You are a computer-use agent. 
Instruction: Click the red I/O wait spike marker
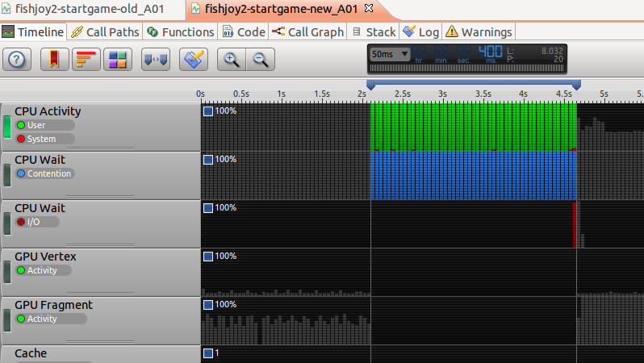[575, 225]
